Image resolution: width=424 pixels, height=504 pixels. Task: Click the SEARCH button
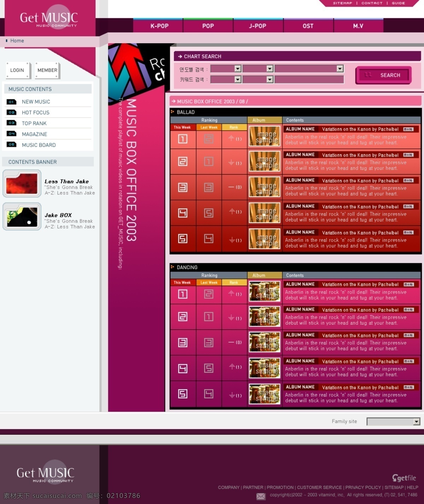click(x=383, y=75)
